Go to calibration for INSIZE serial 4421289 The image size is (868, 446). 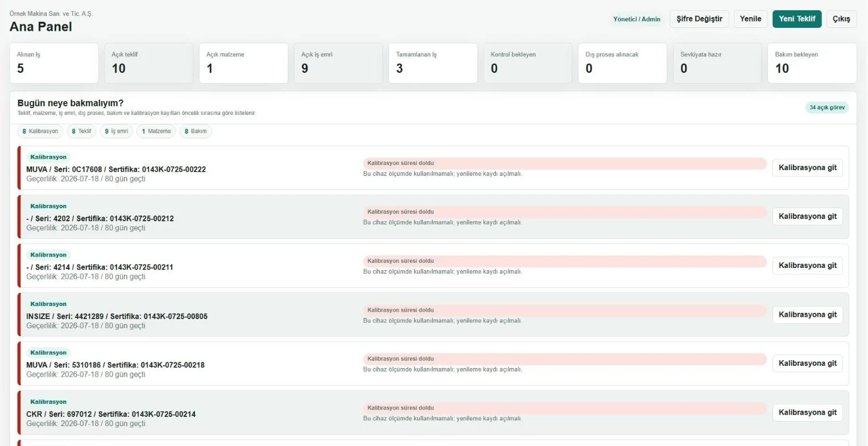[x=807, y=315]
